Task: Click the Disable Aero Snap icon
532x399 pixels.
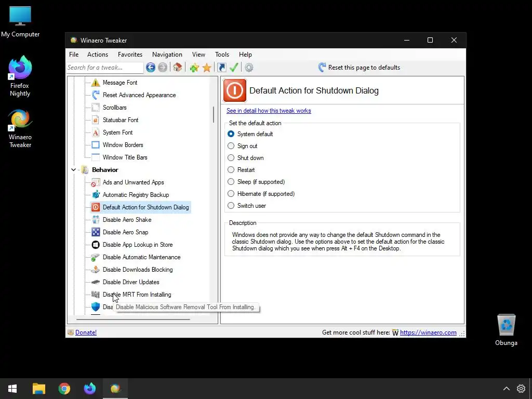Action: coord(96,232)
